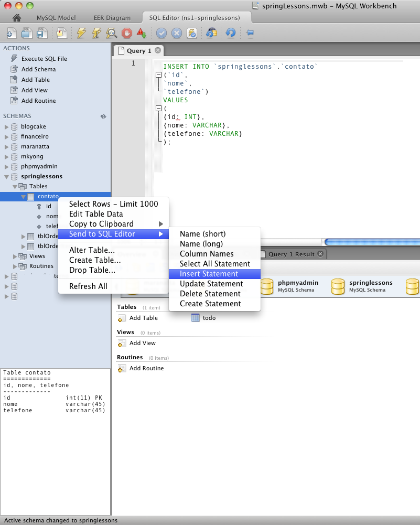Refresh the schemas list icon

click(x=103, y=116)
